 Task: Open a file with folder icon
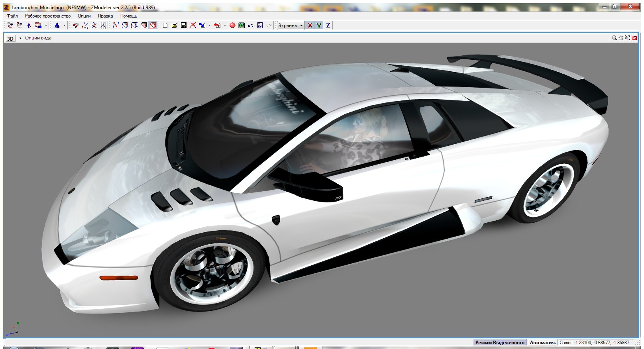click(174, 25)
